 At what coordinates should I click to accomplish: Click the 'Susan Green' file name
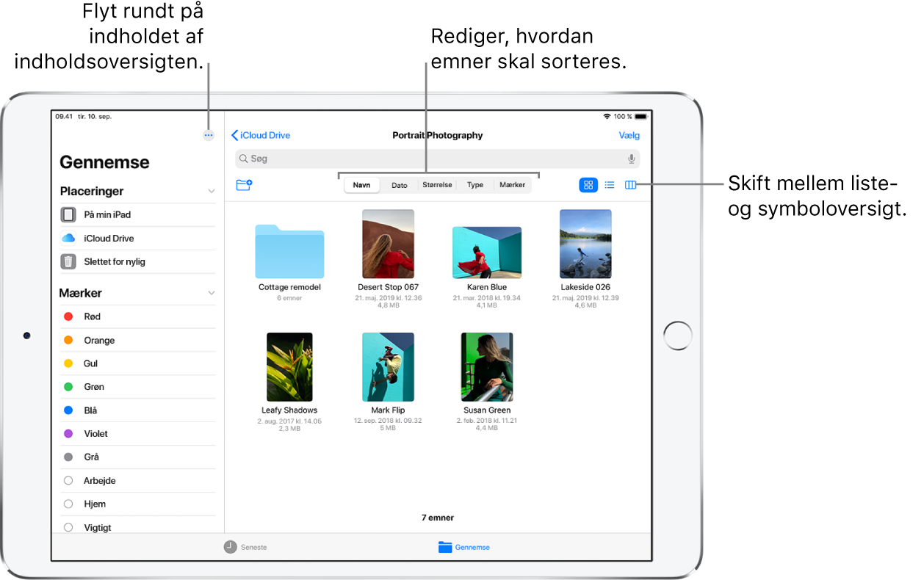pyautogui.click(x=487, y=410)
